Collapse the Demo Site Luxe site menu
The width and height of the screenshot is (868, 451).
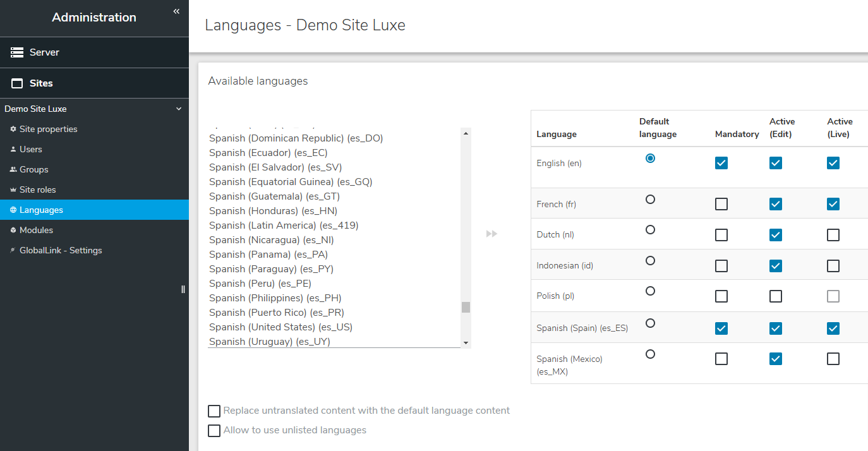pos(178,108)
